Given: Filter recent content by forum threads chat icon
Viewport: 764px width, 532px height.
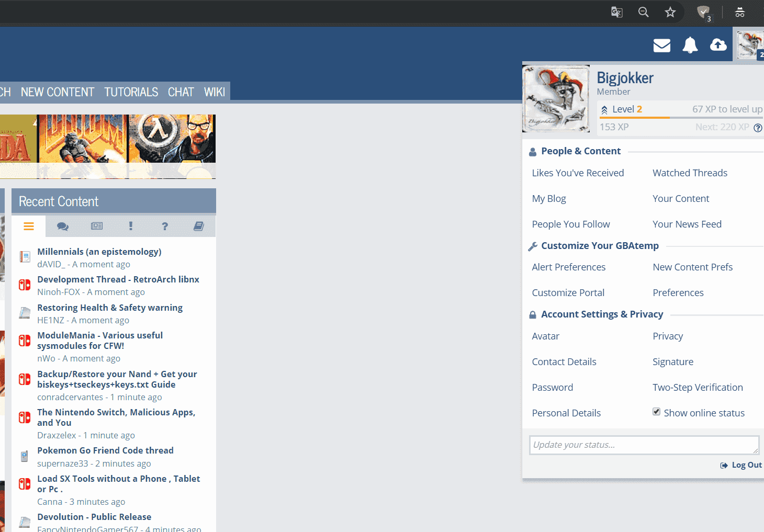Looking at the screenshot, I should pos(63,226).
